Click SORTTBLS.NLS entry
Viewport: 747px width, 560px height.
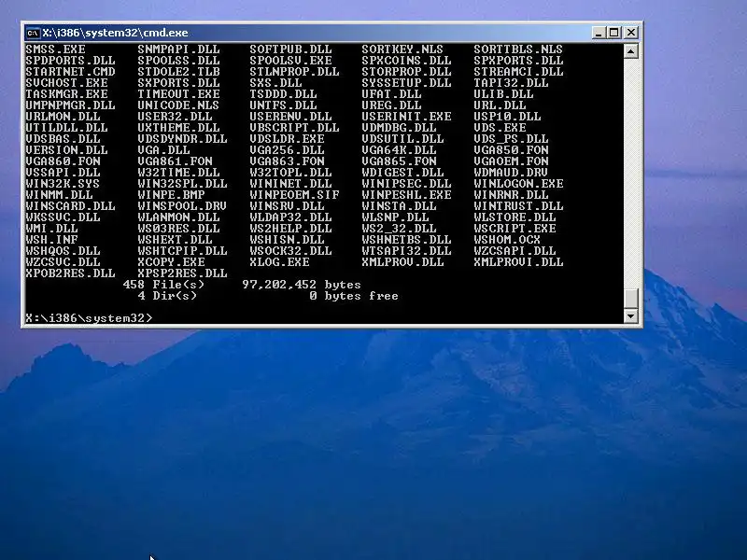point(518,49)
